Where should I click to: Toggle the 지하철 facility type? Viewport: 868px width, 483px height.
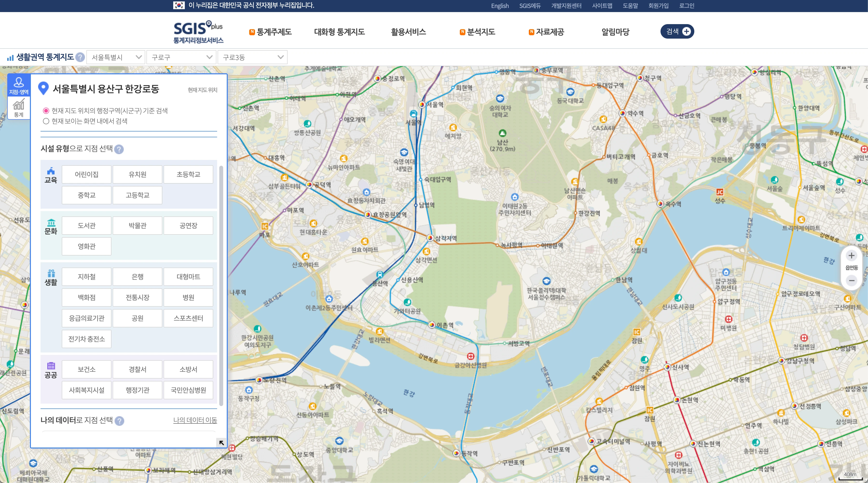pos(87,277)
